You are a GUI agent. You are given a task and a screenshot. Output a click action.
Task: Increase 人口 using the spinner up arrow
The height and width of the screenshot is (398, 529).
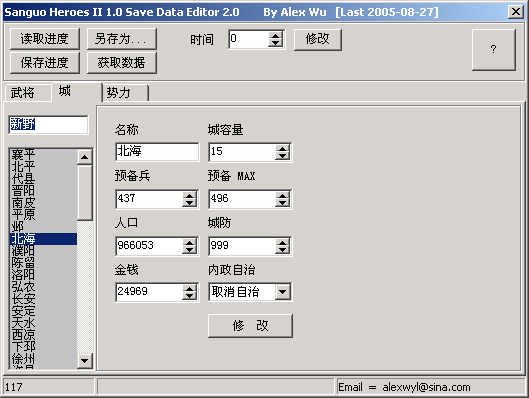tap(190, 242)
